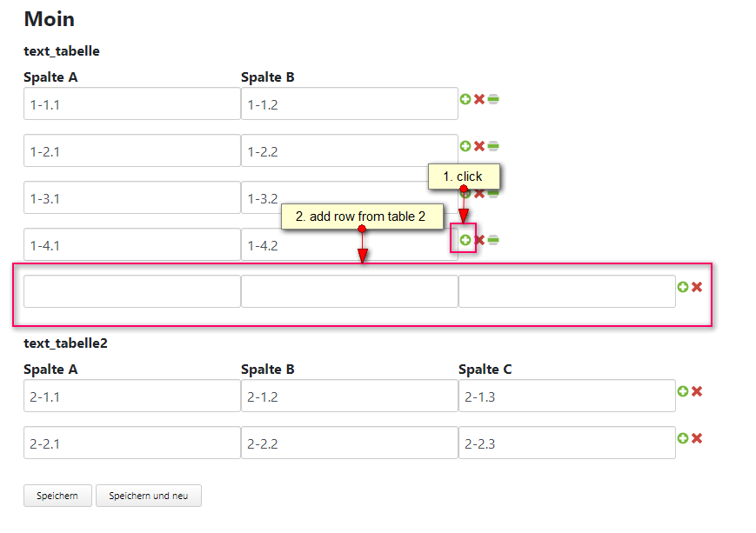The width and height of the screenshot is (756, 533).
Task: Click third empty field in the new row
Action: (566, 292)
